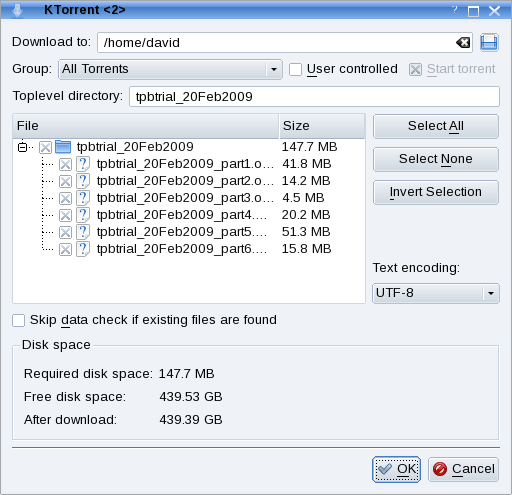
Task: Confirm with the OK button
Action: point(396,469)
